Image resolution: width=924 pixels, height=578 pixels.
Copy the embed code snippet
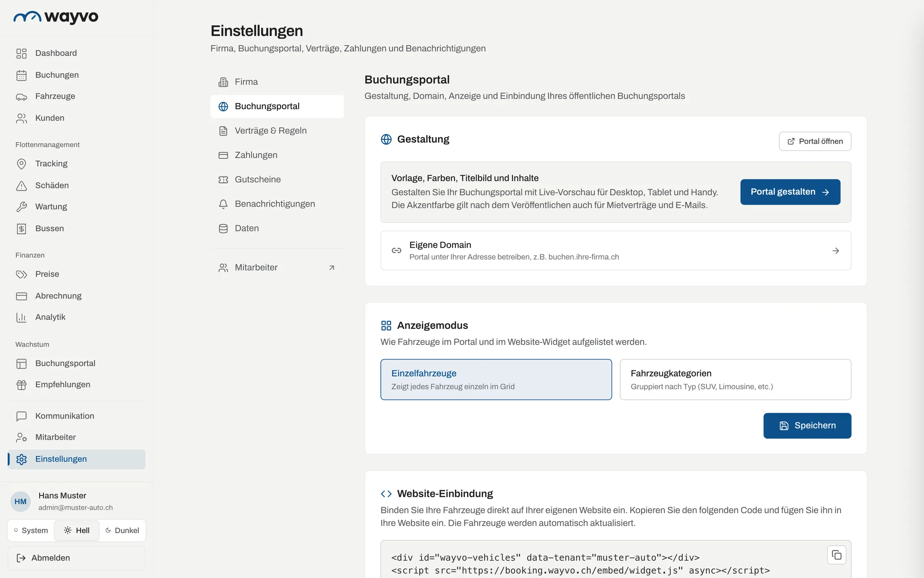(x=836, y=555)
